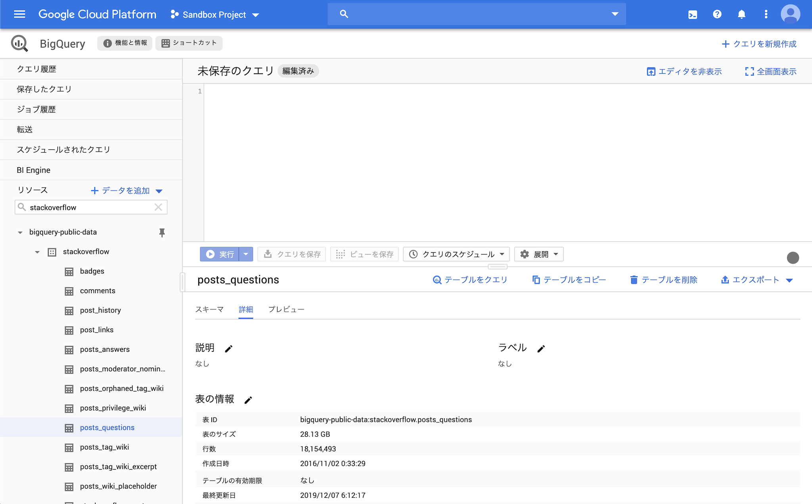The width and height of the screenshot is (812, 504).
Task: Click the comments table icon
Action: [69, 291]
